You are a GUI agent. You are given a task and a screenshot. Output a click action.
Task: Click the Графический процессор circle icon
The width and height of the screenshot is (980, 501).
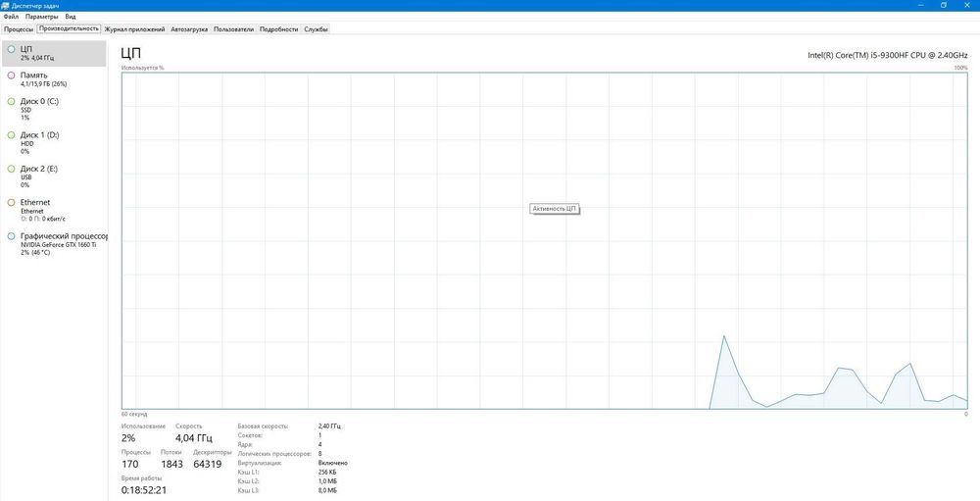pos(11,236)
